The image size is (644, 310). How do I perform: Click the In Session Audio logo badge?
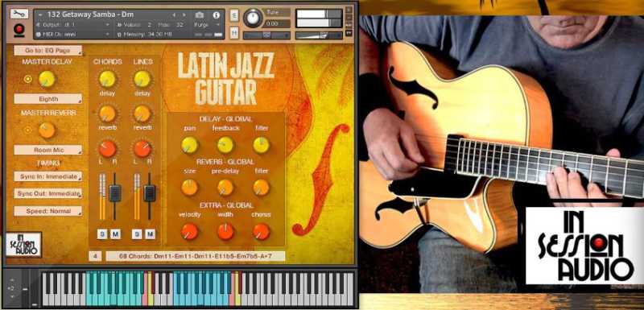pyautogui.click(x=24, y=245)
